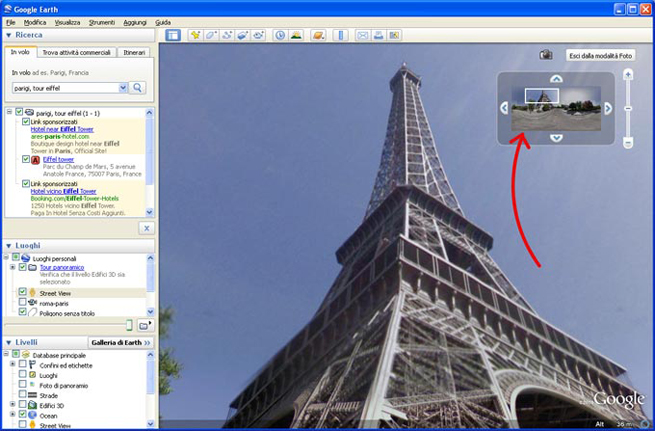Click the camera icon near photo mode
This screenshot has height=431, width=655.
546,55
